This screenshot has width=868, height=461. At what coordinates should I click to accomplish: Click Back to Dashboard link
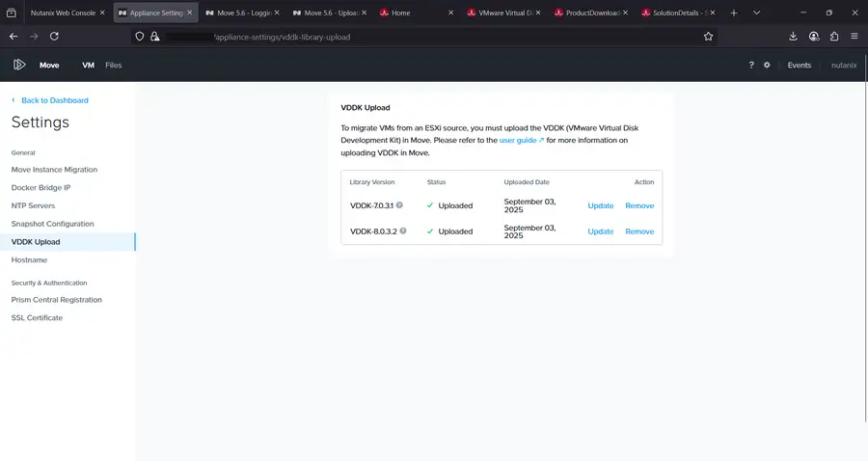click(50, 100)
